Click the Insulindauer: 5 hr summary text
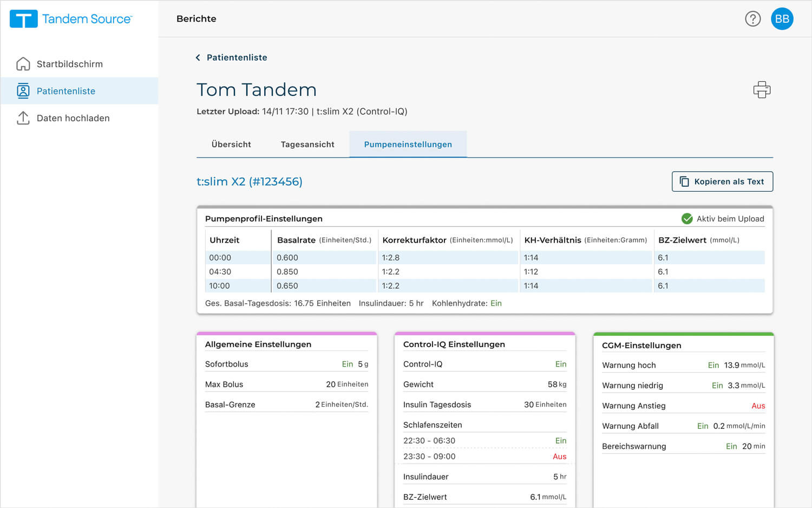Screen dimensions: 812x508 (x=391, y=303)
